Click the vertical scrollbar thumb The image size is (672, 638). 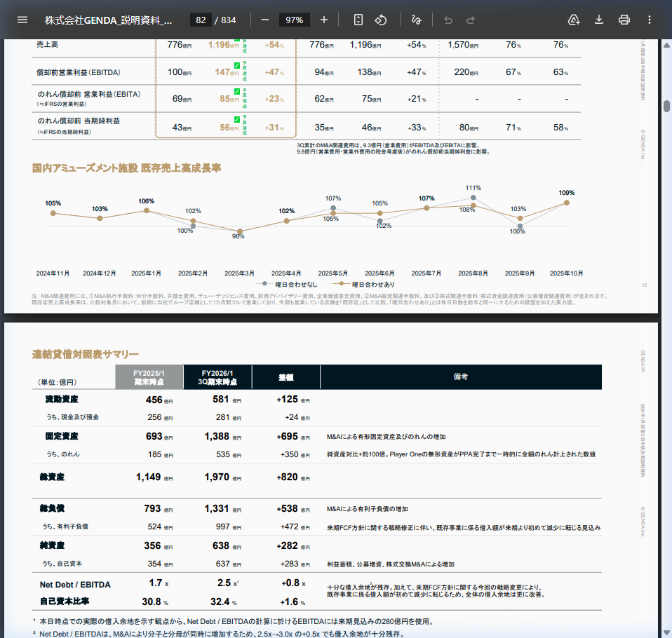tap(666, 107)
